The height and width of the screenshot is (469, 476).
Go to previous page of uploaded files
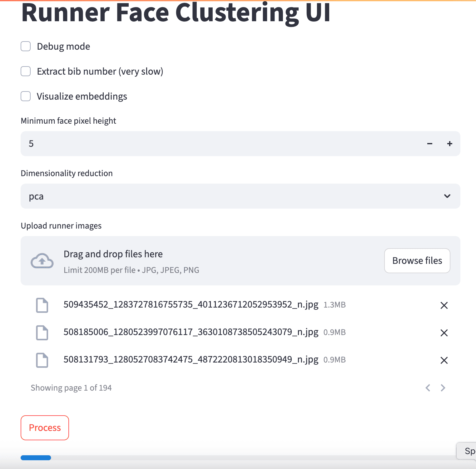point(428,388)
